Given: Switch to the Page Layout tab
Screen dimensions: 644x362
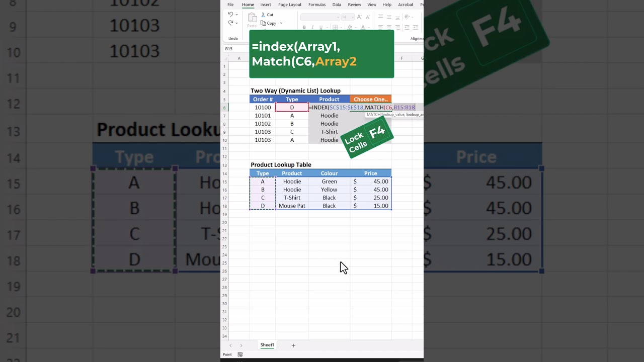Looking at the screenshot, I should click(x=290, y=5).
